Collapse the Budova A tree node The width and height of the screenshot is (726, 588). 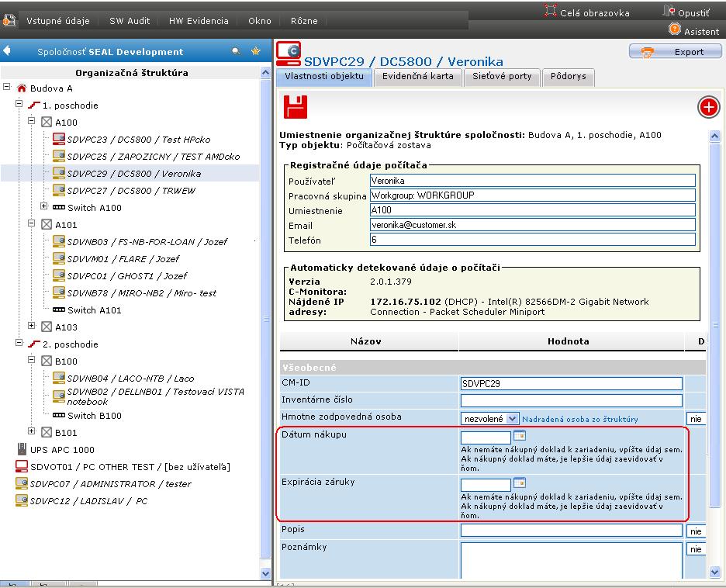[6, 87]
